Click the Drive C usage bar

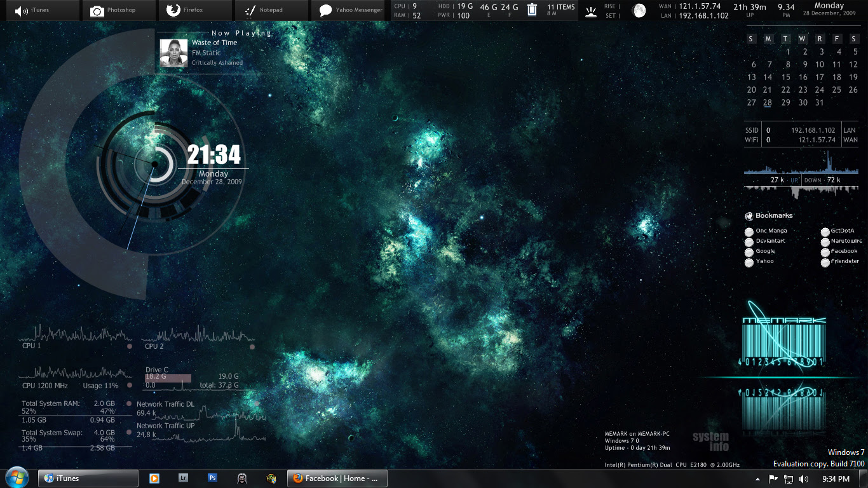(x=168, y=378)
